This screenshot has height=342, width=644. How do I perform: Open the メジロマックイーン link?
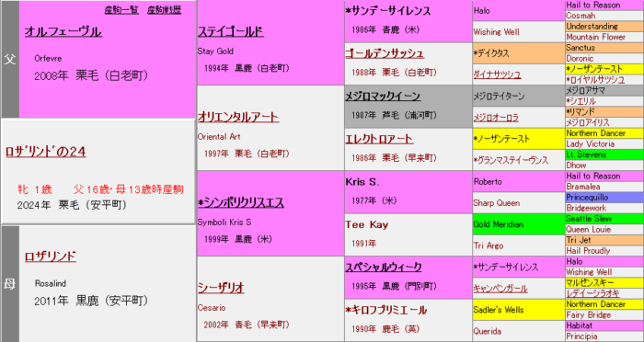coord(383,96)
